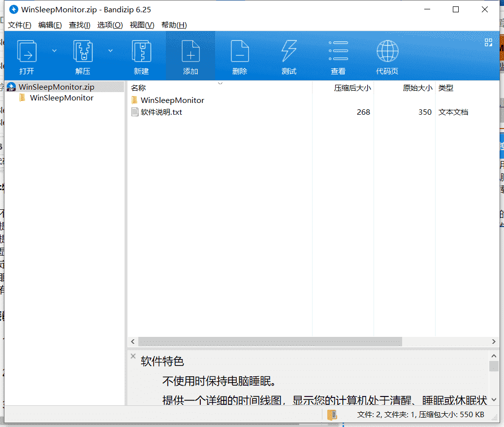Maximize the Bandizip window
Image resolution: width=504 pixels, height=427 pixels.
455,9
